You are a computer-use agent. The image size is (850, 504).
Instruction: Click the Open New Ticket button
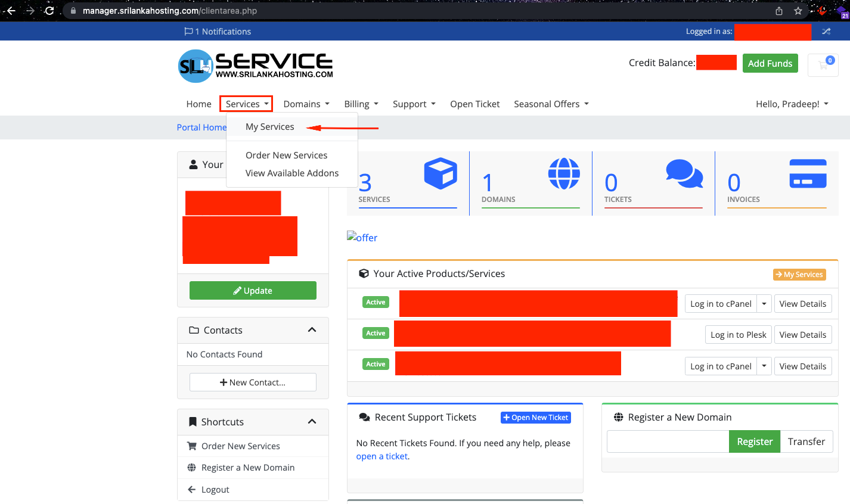click(535, 418)
